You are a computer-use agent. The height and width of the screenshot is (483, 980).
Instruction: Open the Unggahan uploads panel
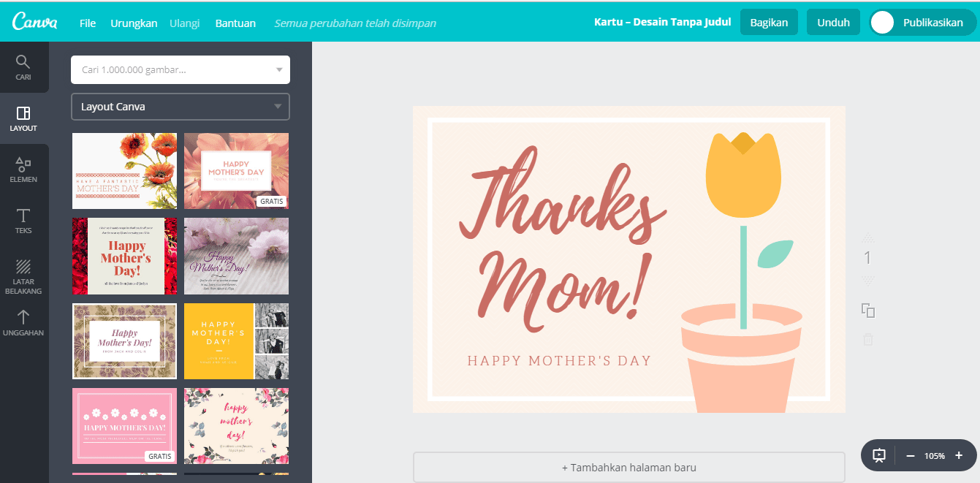point(23,323)
